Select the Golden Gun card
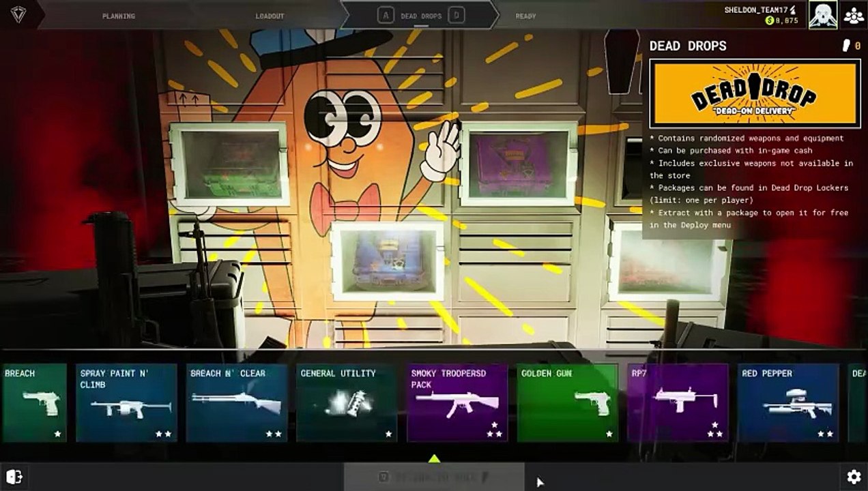Image resolution: width=868 pixels, height=491 pixels. [x=568, y=402]
